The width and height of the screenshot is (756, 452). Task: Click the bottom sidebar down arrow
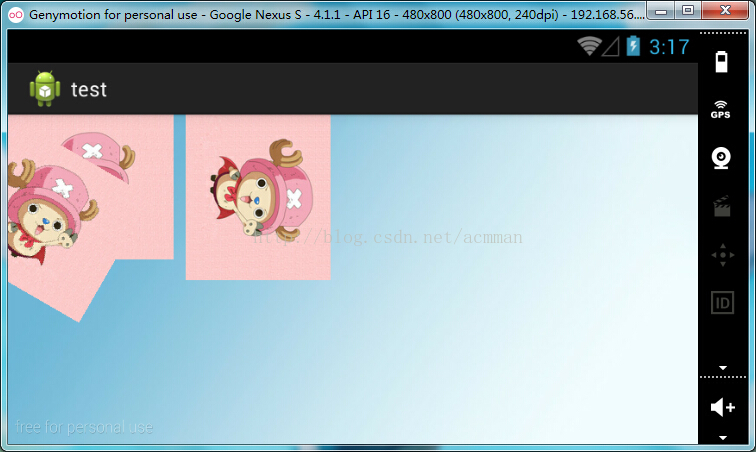[x=723, y=438]
